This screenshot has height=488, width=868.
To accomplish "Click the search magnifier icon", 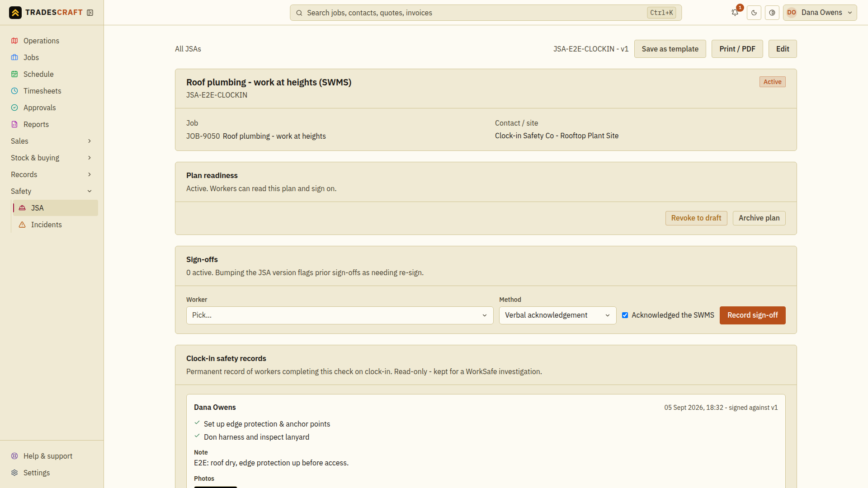I will click(299, 13).
